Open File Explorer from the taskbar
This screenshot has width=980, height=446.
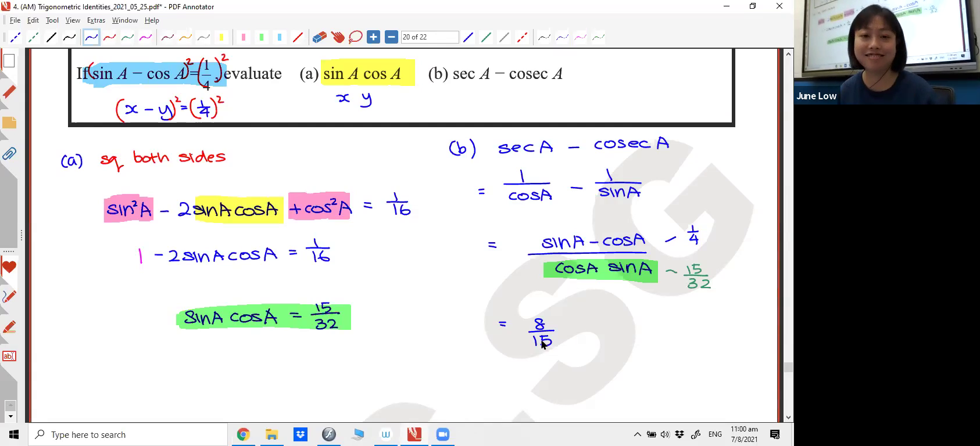(271, 434)
